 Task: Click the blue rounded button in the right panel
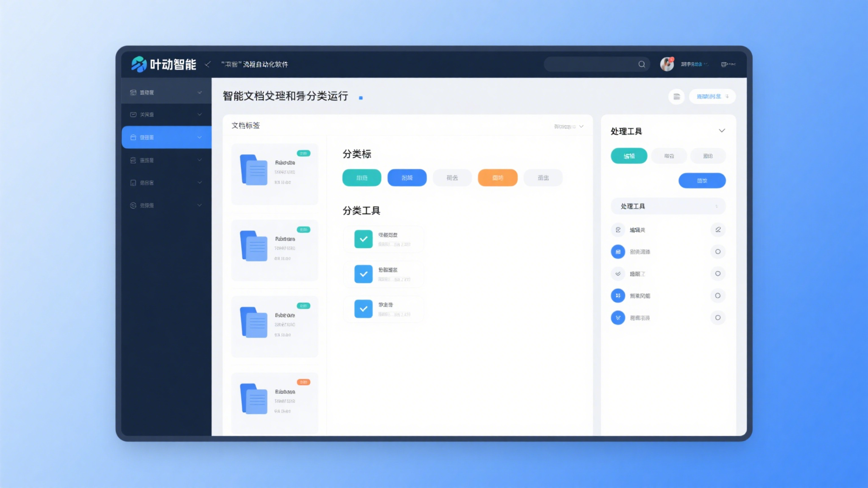702,180
